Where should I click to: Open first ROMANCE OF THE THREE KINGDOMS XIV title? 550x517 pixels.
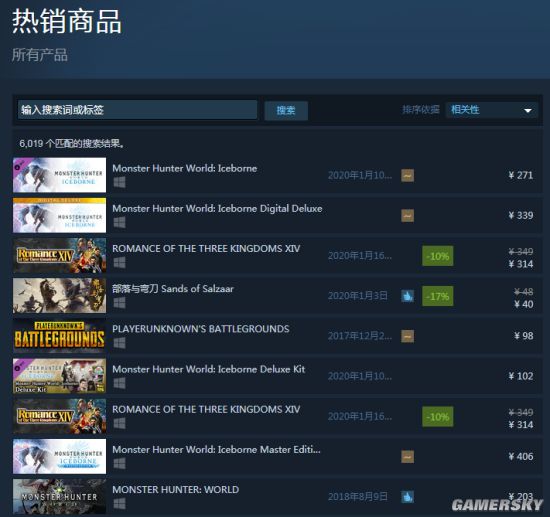click(x=206, y=249)
